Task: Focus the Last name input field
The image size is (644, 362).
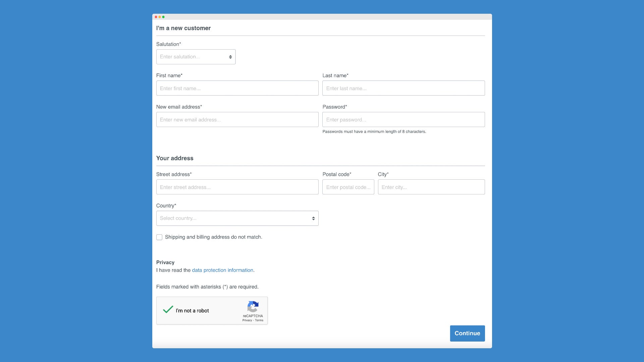Action: click(404, 88)
